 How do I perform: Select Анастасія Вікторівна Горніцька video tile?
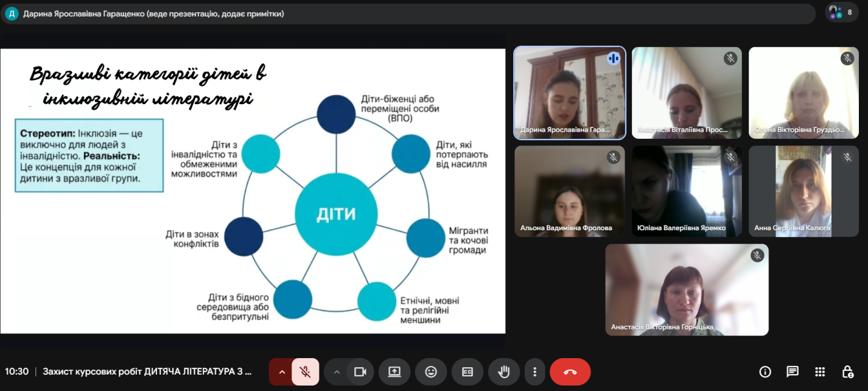coord(687,290)
